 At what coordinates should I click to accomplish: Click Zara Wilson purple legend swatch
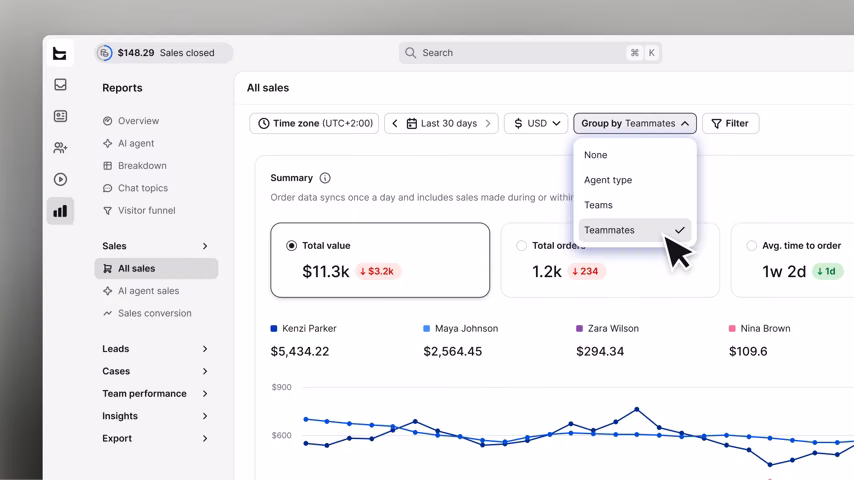(x=580, y=329)
